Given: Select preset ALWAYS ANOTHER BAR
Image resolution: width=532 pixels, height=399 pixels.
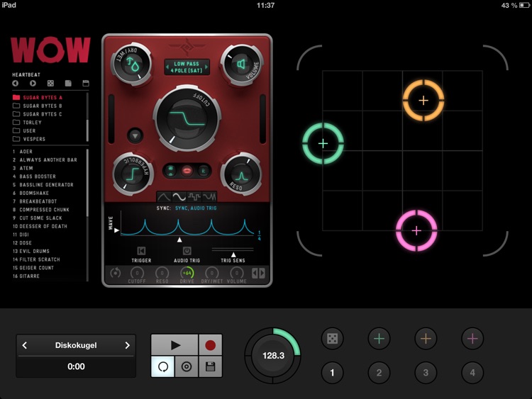Looking at the screenshot, I should [45, 160].
